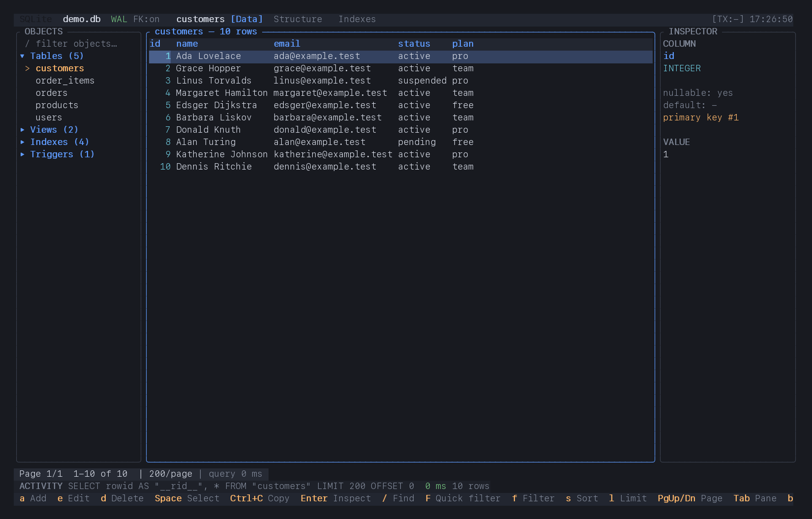The width and height of the screenshot is (812, 519).
Task: Click the inspector VALUE 1 field
Action: pos(666,154)
